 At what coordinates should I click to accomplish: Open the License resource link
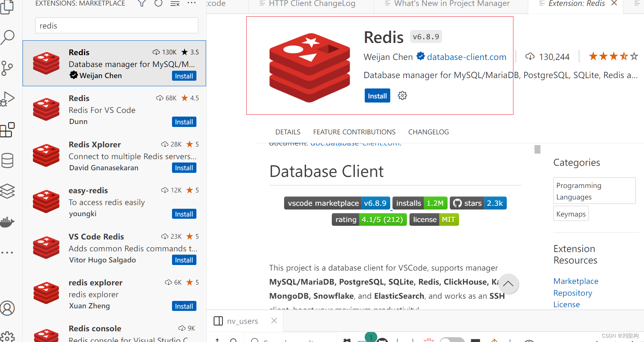click(566, 304)
